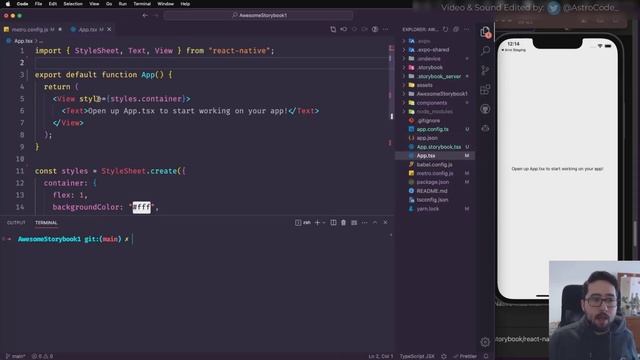Expand the .expo-shared folder
640x360 pixels.
435,50
